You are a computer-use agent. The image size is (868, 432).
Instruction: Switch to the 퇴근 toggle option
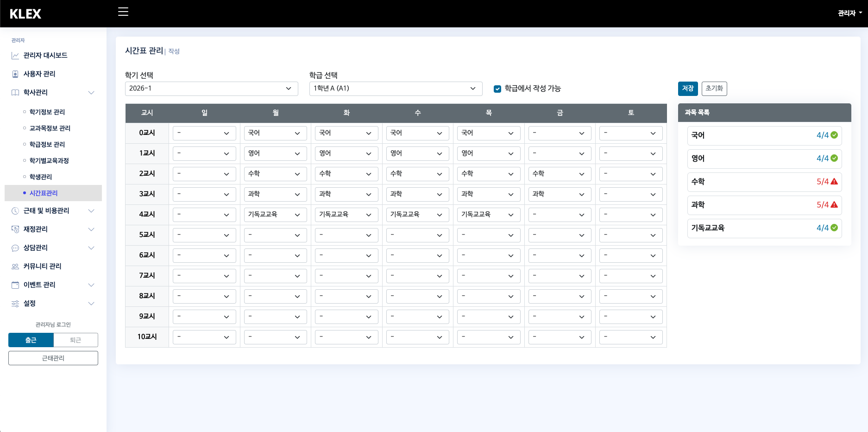pyautogui.click(x=75, y=340)
